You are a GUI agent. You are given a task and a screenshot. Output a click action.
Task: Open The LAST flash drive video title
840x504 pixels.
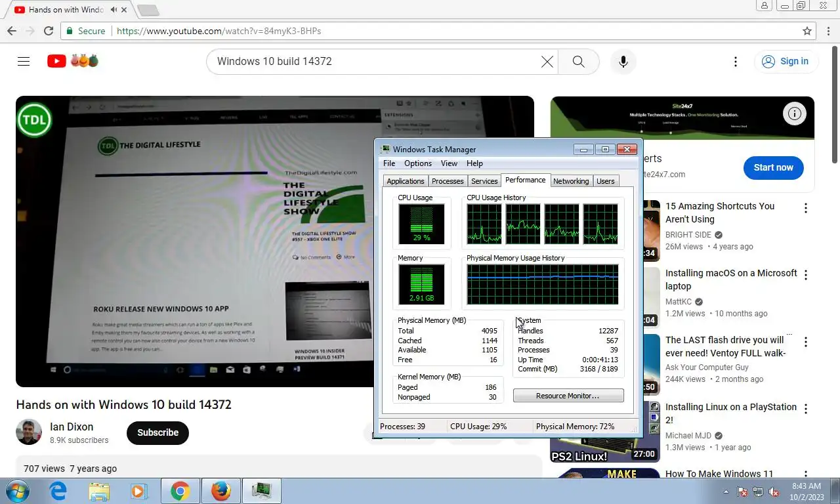click(x=725, y=346)
